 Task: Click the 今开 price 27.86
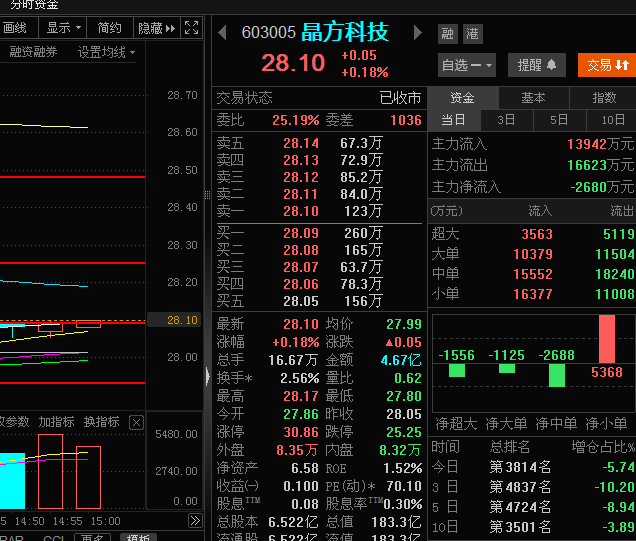coord(301,414)
